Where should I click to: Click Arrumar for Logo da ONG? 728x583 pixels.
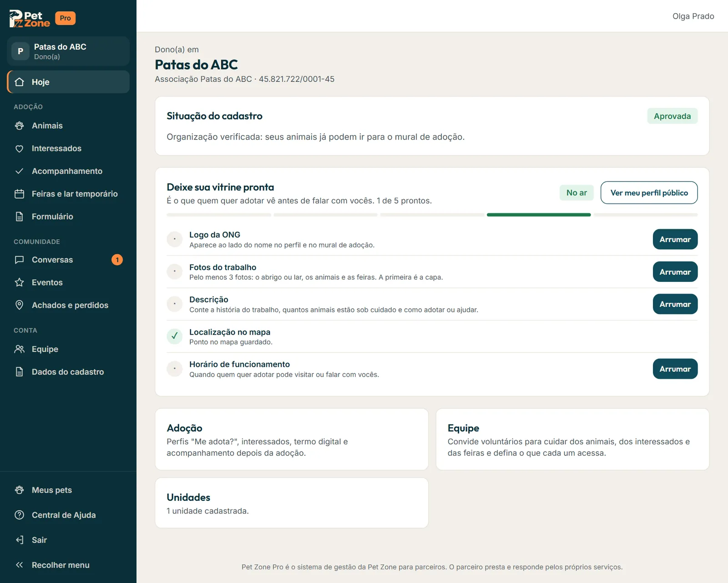pos(675,239)
